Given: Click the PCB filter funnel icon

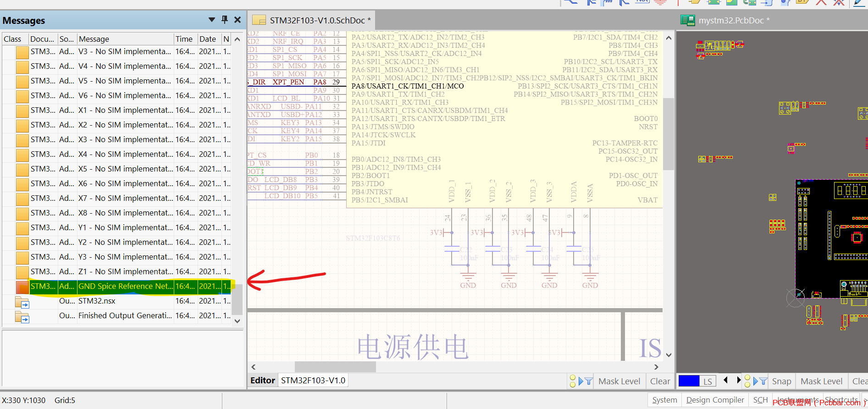Looking at the screenshot, I should click(x=763, y=381).
